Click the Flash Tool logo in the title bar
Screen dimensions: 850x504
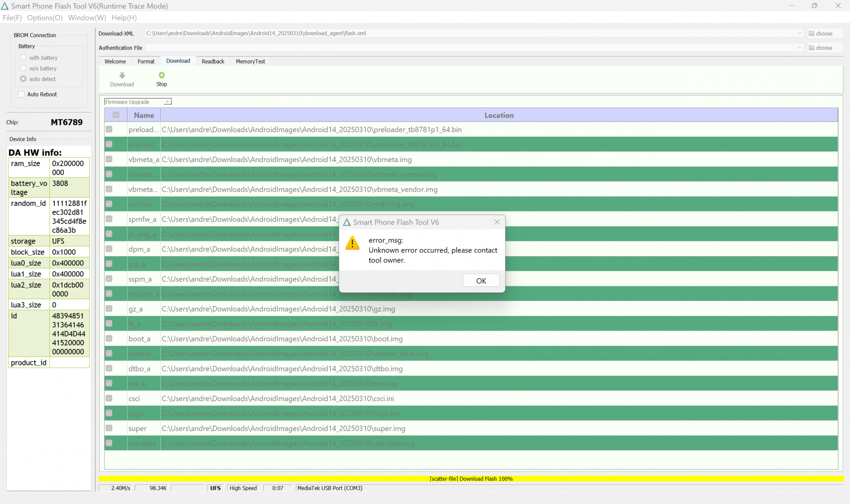pos(5,6)
